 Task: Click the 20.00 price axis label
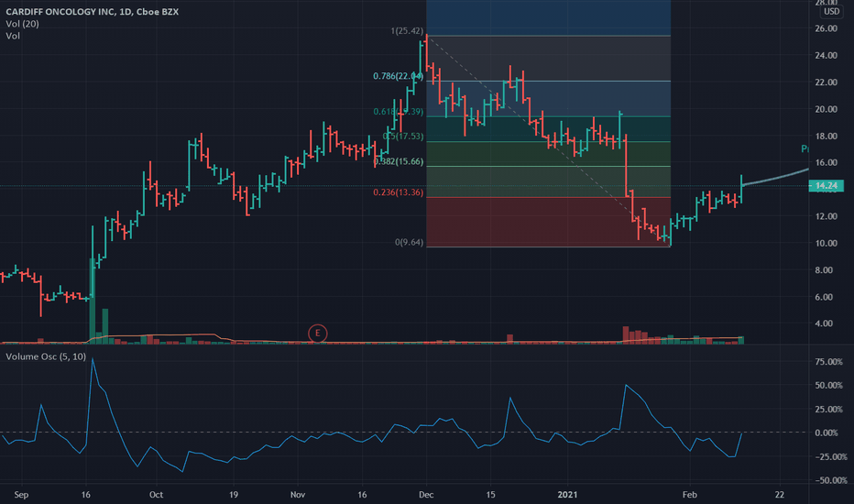pos(826,109)
